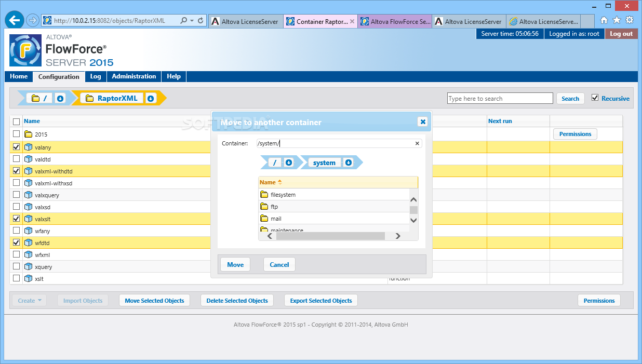Click the Cancel button in dialog
The image size is (642, 364).
coord(279,264)
